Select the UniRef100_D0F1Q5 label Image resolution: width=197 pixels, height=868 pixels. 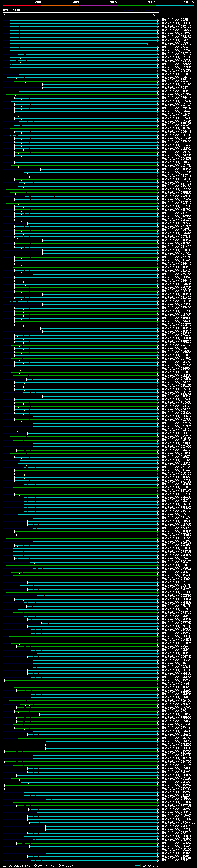(176, 440)
